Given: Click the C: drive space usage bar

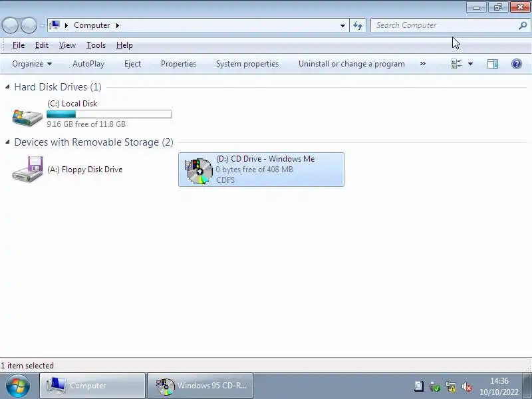Looking at the screenshot, I should [x=109, y=114].
